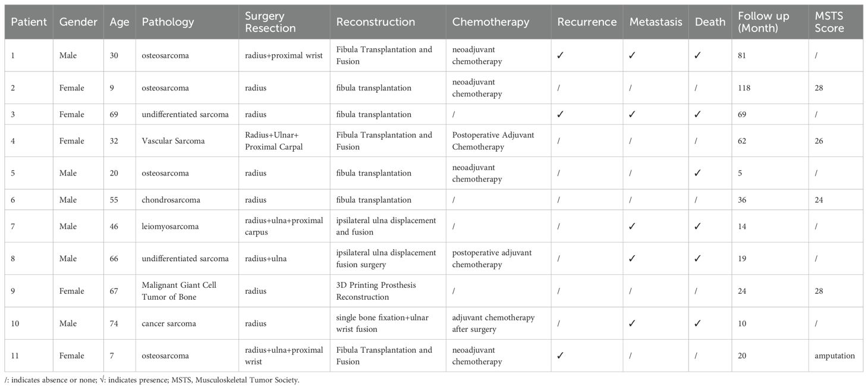
Task: Click the Metastasis checkmark for patient 7
Action: [x=633, y=226]
